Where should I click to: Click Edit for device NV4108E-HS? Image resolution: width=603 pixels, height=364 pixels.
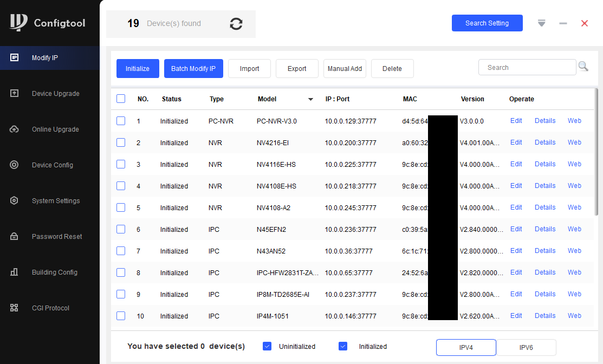pyautogui.click(x=516, y=186)
